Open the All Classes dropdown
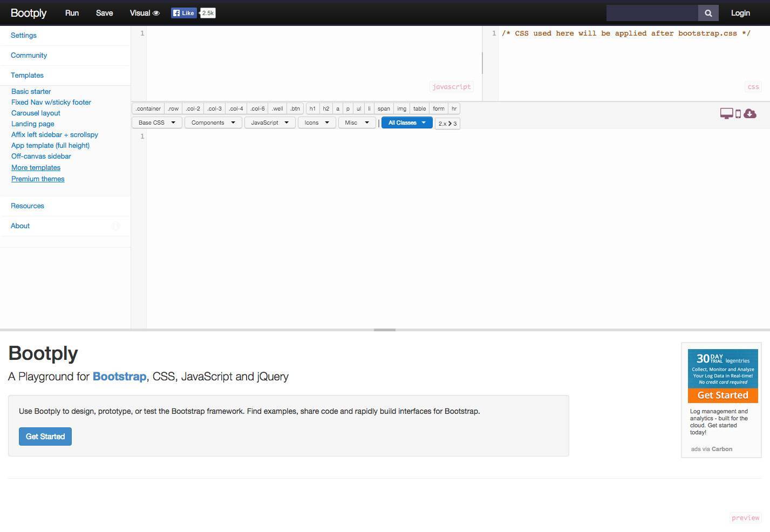Image resolution: width=770 pixels, height=532 pixels. pyautogui.click(x=407, y=122)
